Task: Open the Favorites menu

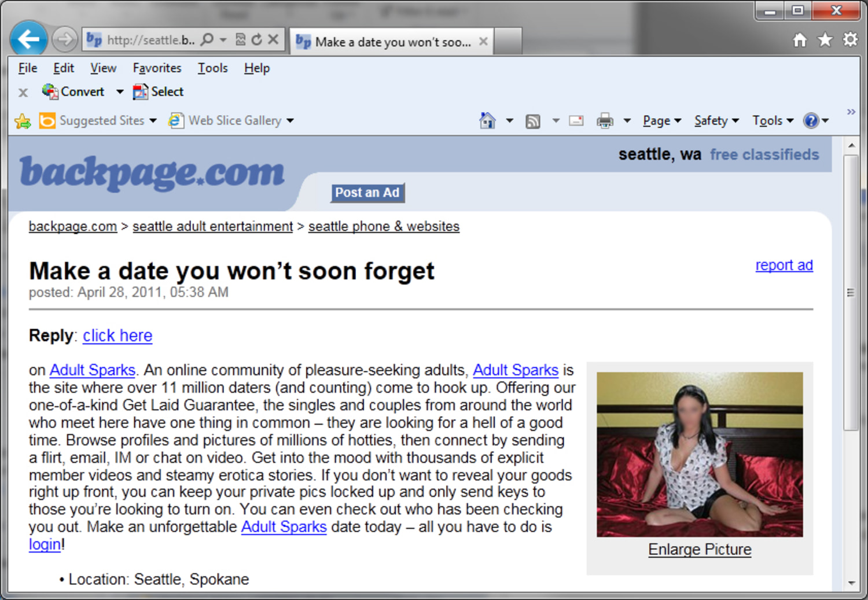Action: [x=157, y=68]
